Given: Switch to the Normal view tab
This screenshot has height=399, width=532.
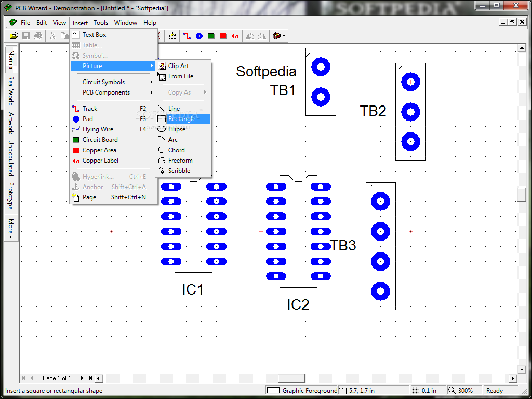Looking at the screenshot, I should [x=11, y=60].
